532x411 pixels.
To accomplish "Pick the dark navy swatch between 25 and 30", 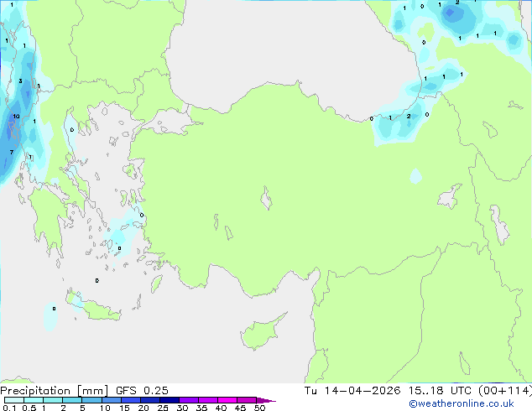I will [169, 400].
